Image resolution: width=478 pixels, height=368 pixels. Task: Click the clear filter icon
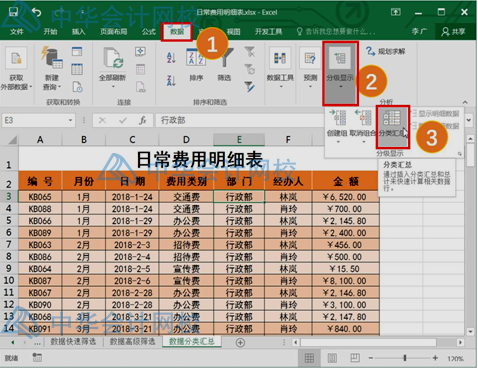pos(250,52)
